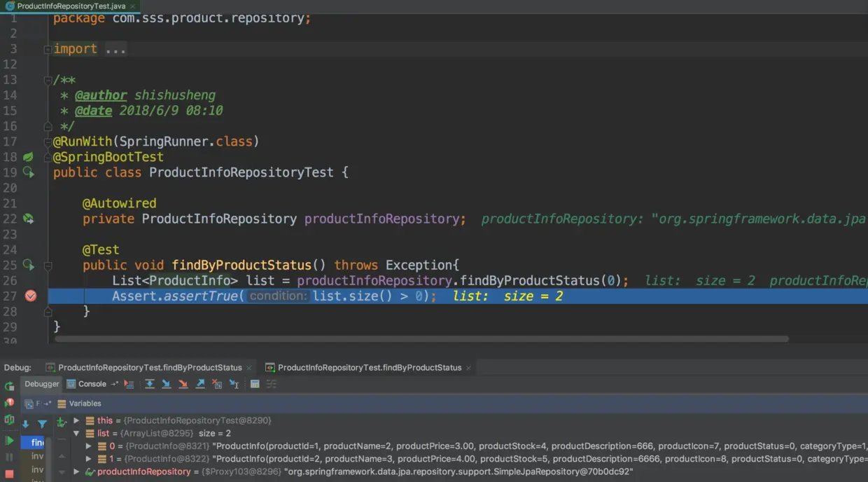Select the highlighted 'fin' stack frame
This screenshot has height=482, width=868.
point(32,443)
